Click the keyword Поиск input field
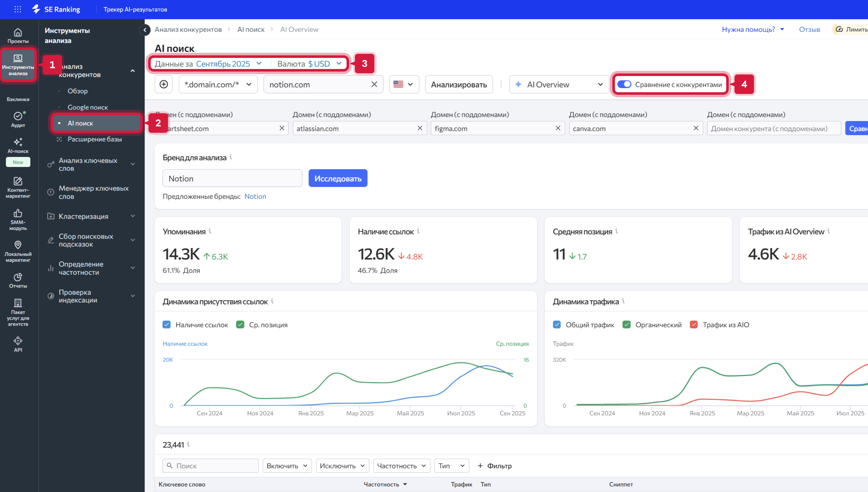The height and width of the screenshot is (492, 868). tap(211, 466)
